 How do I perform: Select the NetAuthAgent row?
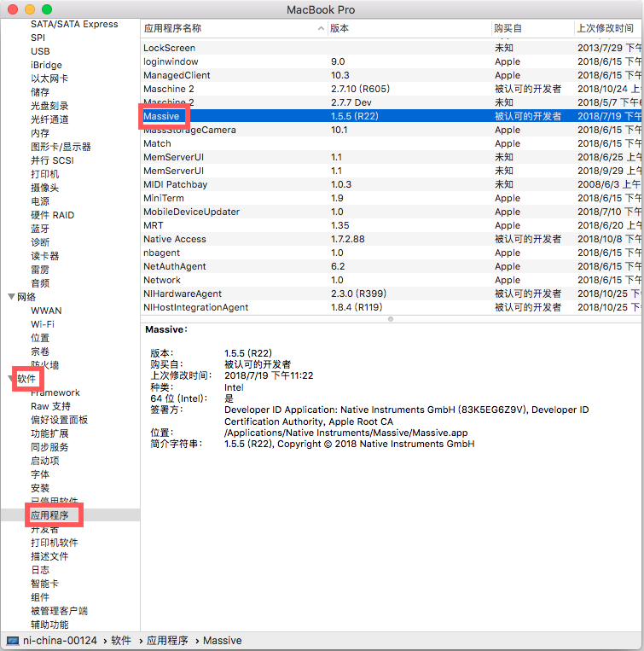click(x=391, y=266)
